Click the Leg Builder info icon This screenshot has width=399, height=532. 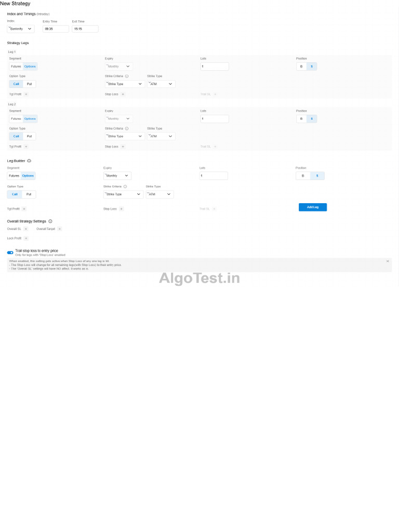pos(29,161)
